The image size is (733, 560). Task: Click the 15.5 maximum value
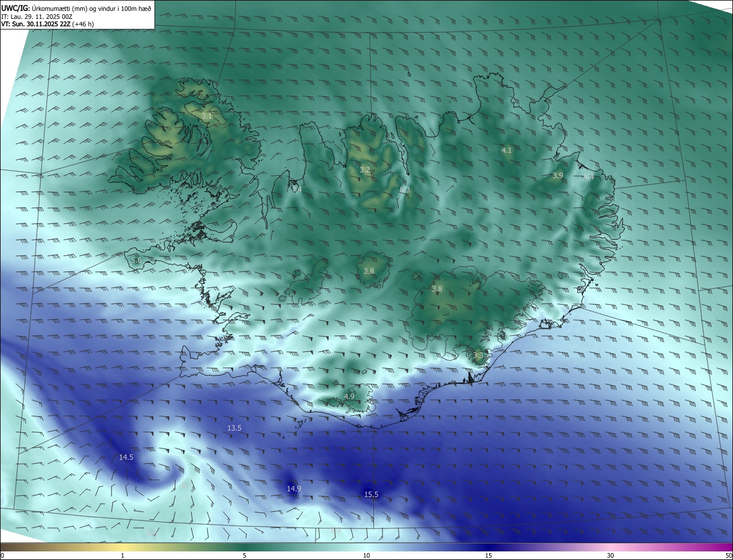[371, 494]
